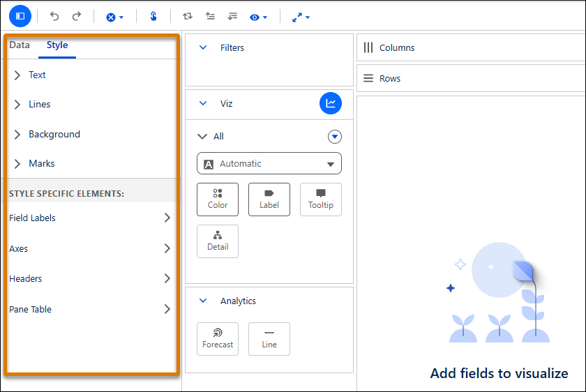Click the blue chart type button

pyautogui.click(x=331, y=103)
